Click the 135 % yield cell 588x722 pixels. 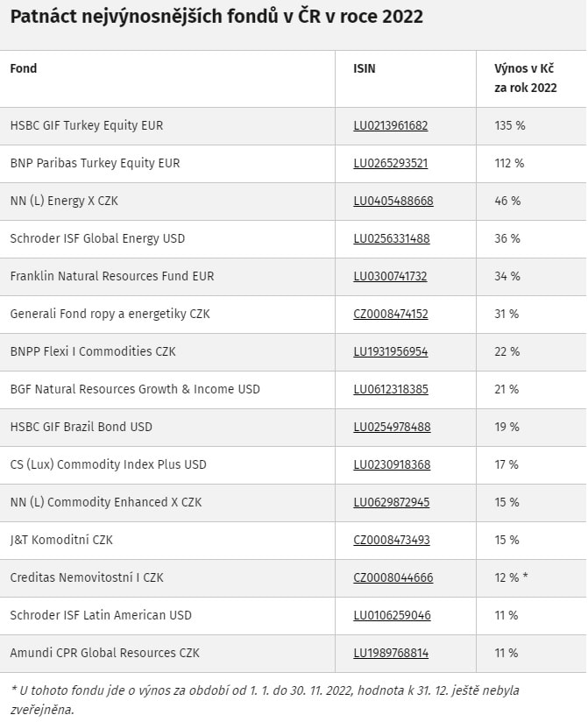tap(510, 126)
